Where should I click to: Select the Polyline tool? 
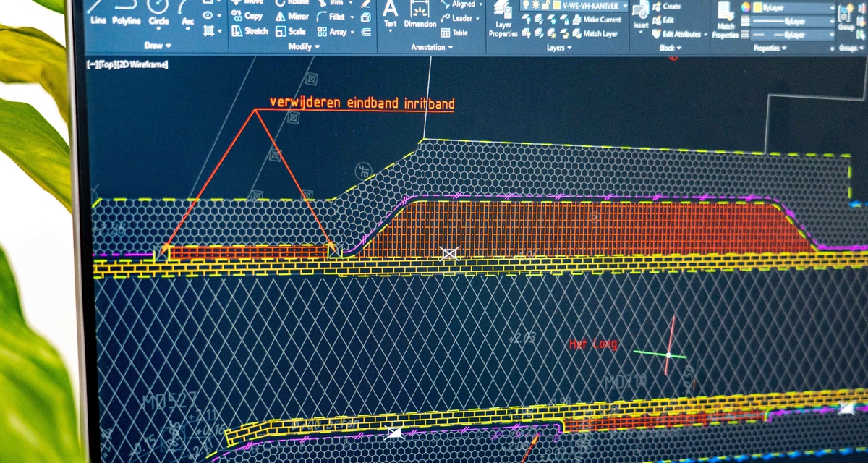pyautogui.click(x=127, y=13)
